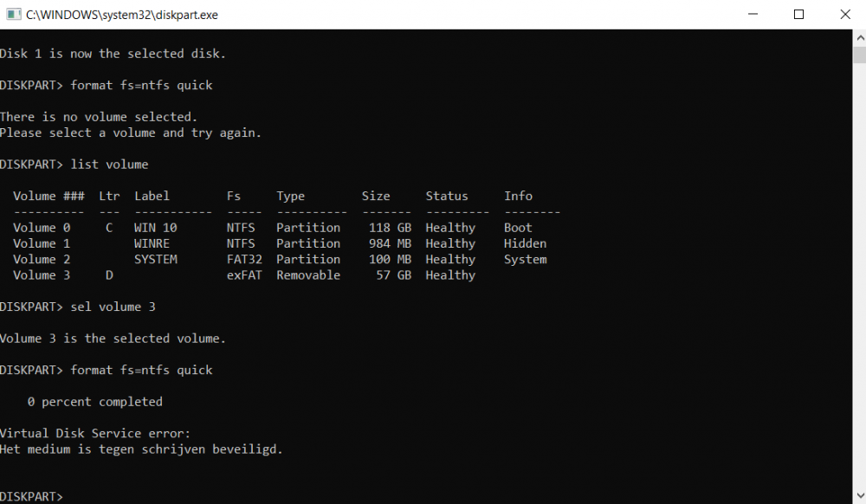Click the Status column header

pyautogui.click(x=446, y=197)
